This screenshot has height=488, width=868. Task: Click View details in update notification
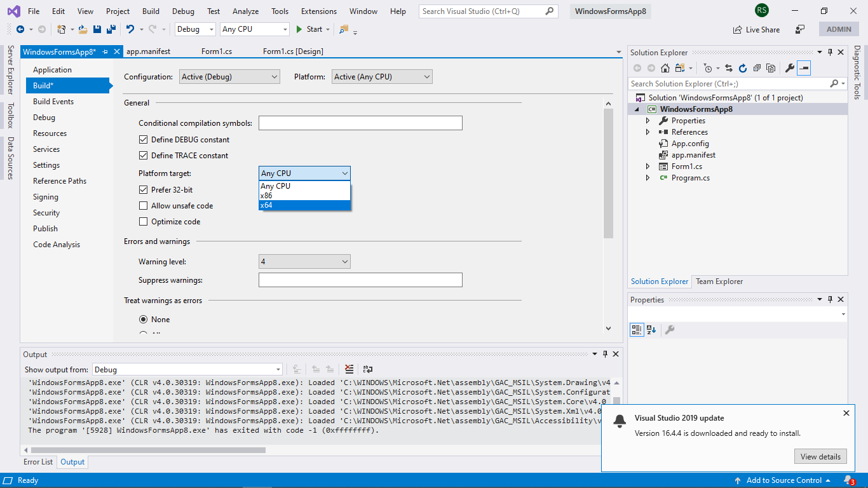(820, 456)
